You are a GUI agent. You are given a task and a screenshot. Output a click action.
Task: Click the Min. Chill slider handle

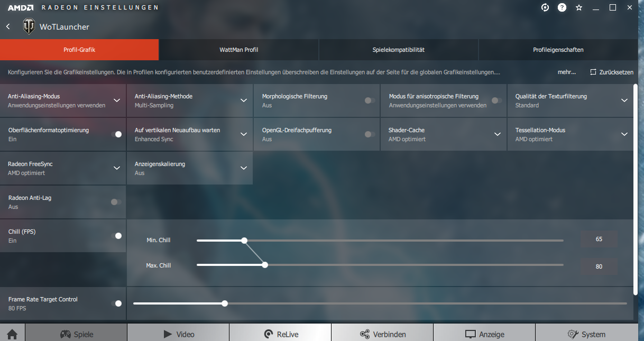pyautogui.click(x=244, y=240)
